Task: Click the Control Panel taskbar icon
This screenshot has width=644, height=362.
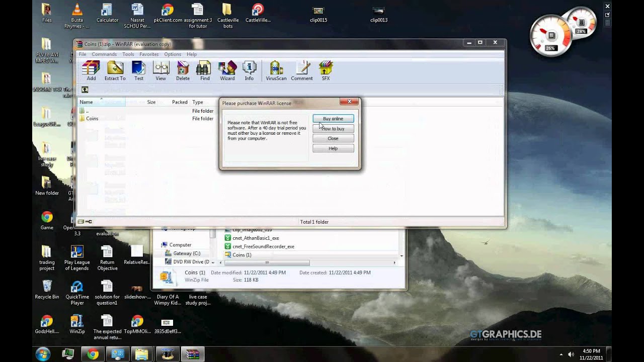Action: 117,354
